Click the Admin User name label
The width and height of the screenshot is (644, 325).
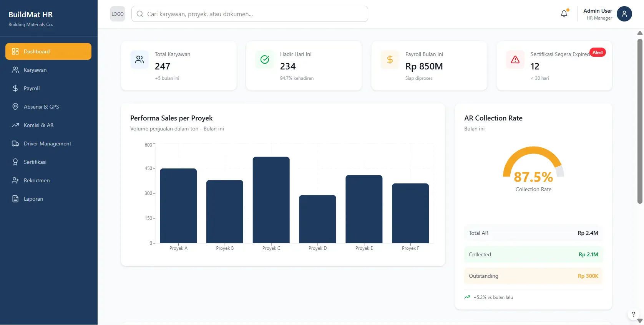click(x=598, y=11)
